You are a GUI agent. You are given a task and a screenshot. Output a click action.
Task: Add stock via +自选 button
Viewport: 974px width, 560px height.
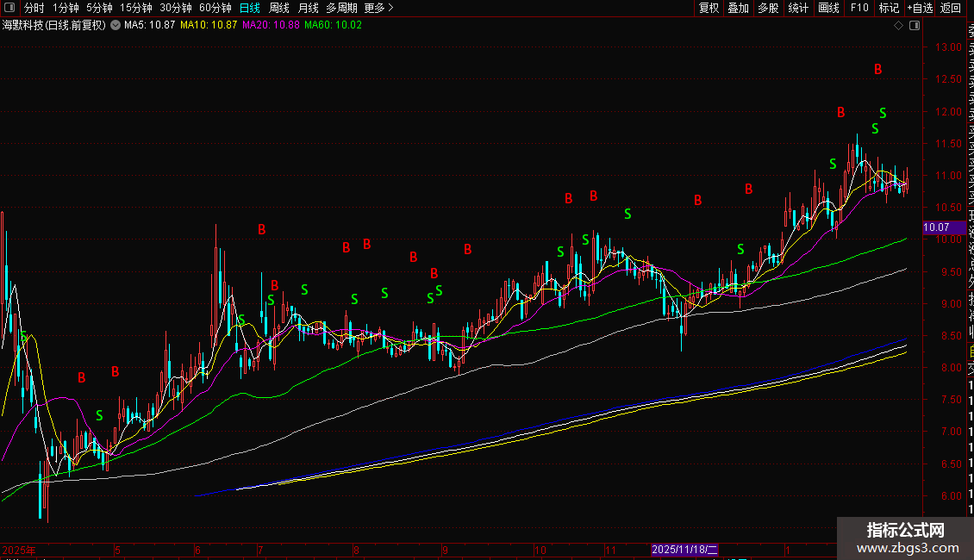point(920,8)
